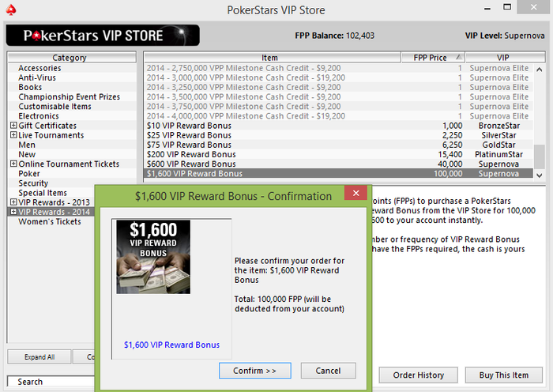Open Order History
This screenshot has height=392, width=553.
pos(418,375)
